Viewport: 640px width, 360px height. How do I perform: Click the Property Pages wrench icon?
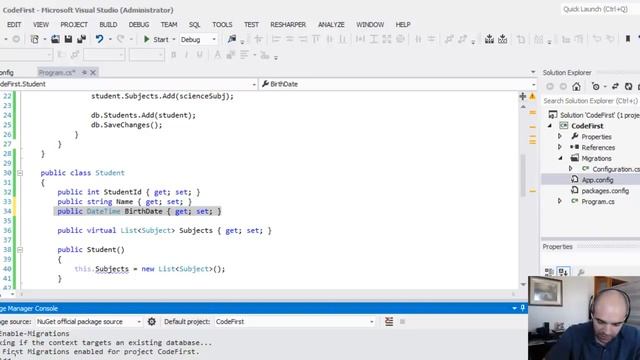tap(581, 272)
